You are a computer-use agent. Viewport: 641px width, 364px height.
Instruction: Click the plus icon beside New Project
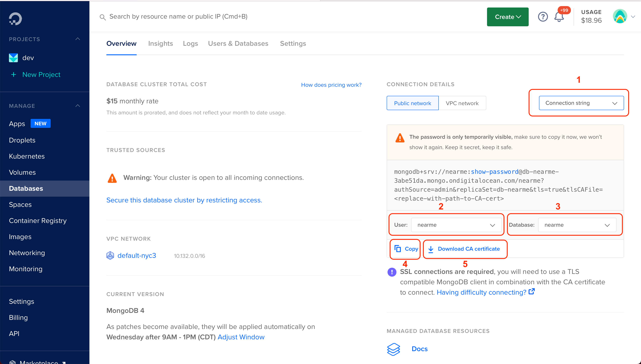tap(14, 75)
